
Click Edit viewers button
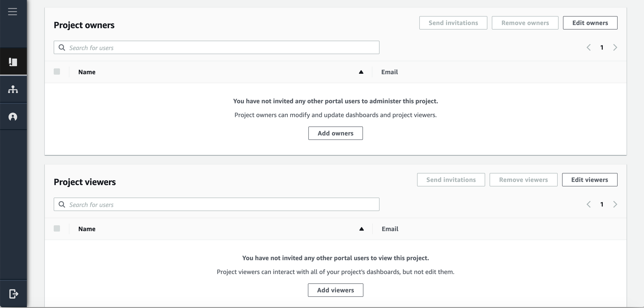(x=589, y=180)
